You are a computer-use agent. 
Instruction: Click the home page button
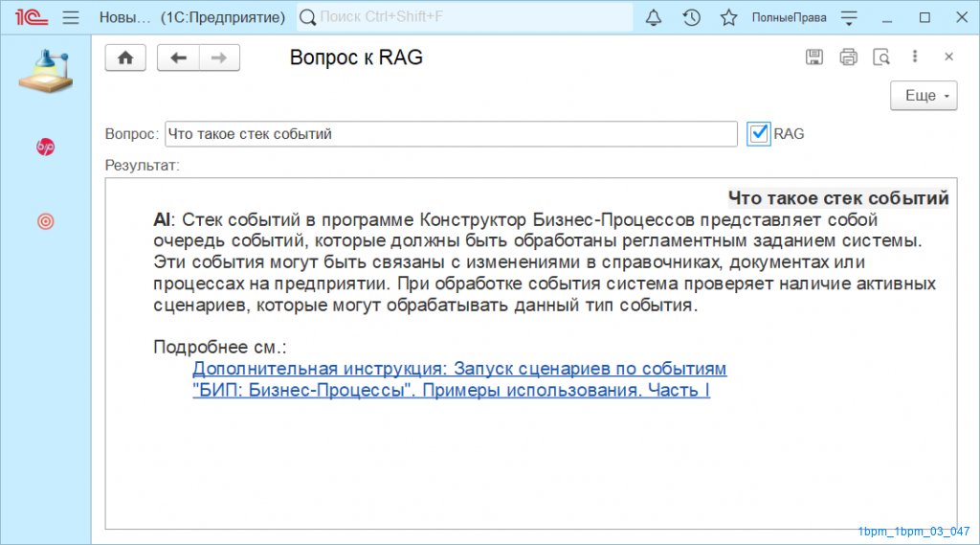[x=125, y=57]
